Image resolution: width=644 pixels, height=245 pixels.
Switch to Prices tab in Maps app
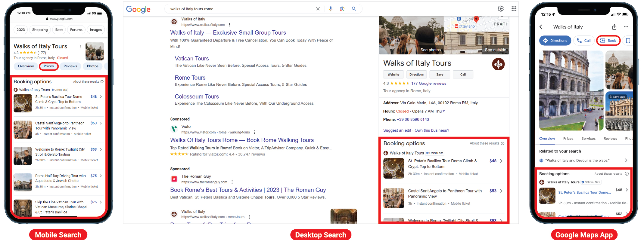[568, 139]
